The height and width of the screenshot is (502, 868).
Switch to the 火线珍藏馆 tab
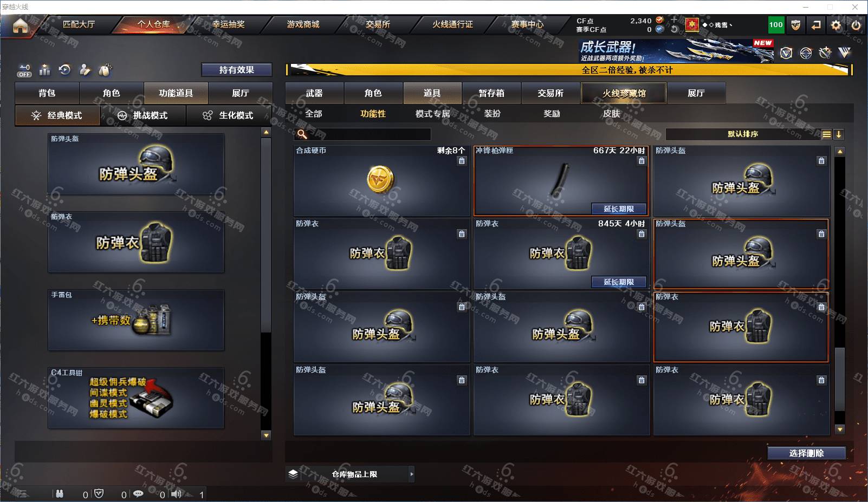coord(624,93)
